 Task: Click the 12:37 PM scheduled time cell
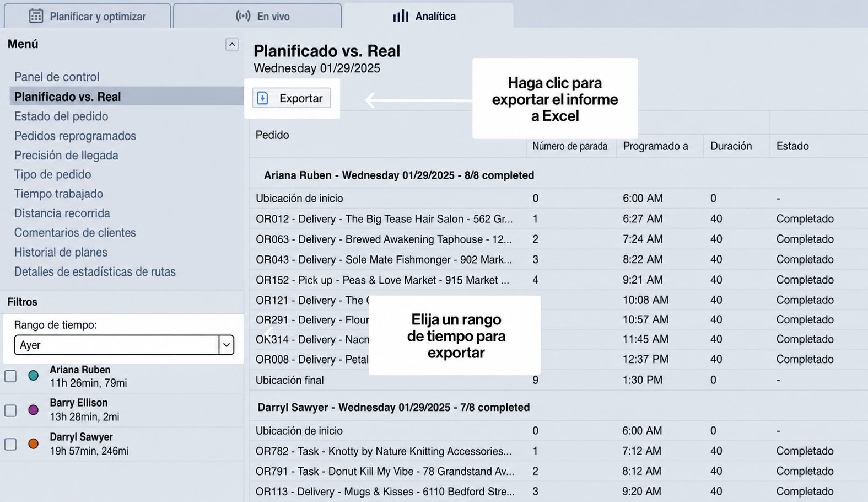[645, 359]
